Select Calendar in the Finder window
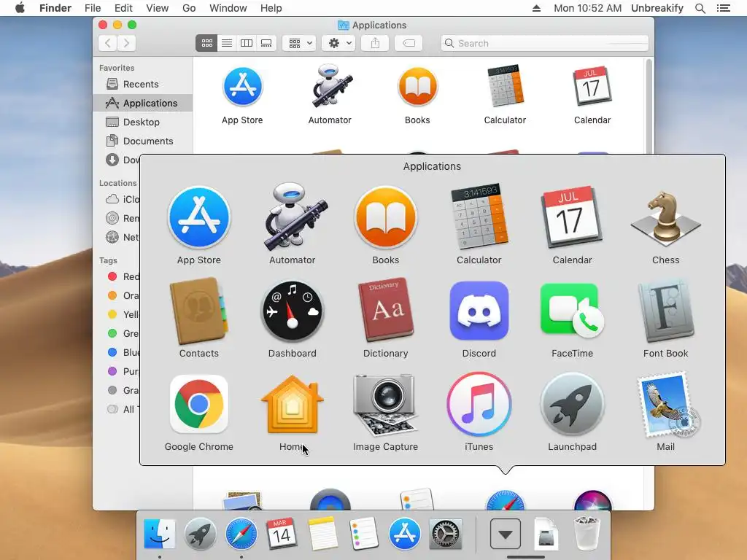Image resolution: width=747 pixels, height=560 pixels. click(x=592, y=86)
